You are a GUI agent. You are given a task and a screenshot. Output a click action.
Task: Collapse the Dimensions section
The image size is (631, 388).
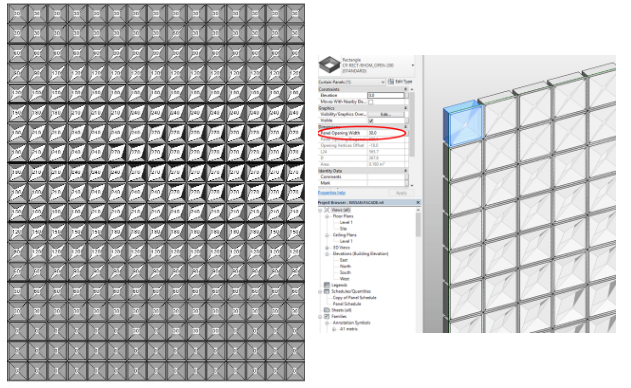405,126
